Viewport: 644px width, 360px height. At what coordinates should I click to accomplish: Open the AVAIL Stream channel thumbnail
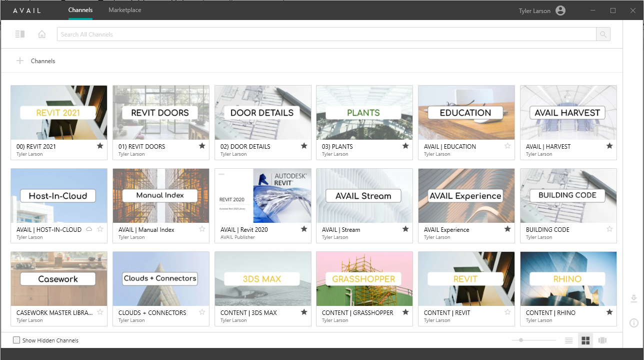364,196
